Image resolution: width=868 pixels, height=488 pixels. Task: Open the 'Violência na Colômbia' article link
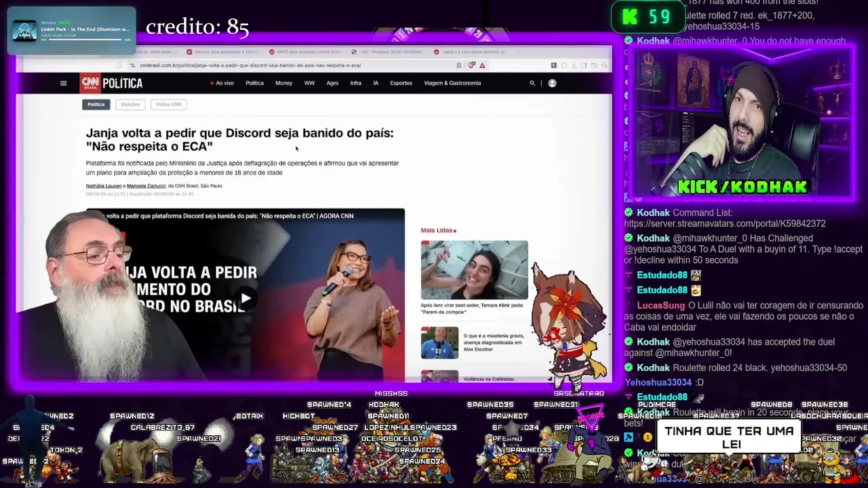(489, 379)
